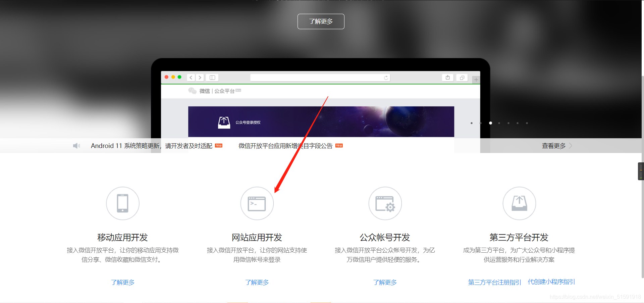
Task: Select the first carousel indicator dot
Action: point(472,123)
